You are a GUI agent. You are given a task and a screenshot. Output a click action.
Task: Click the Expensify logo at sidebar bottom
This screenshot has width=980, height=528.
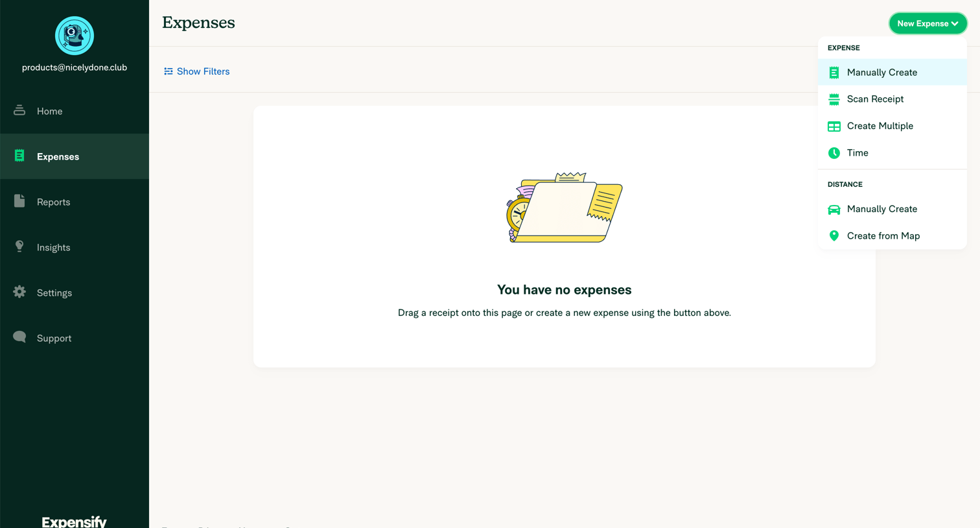click(74, 522)
